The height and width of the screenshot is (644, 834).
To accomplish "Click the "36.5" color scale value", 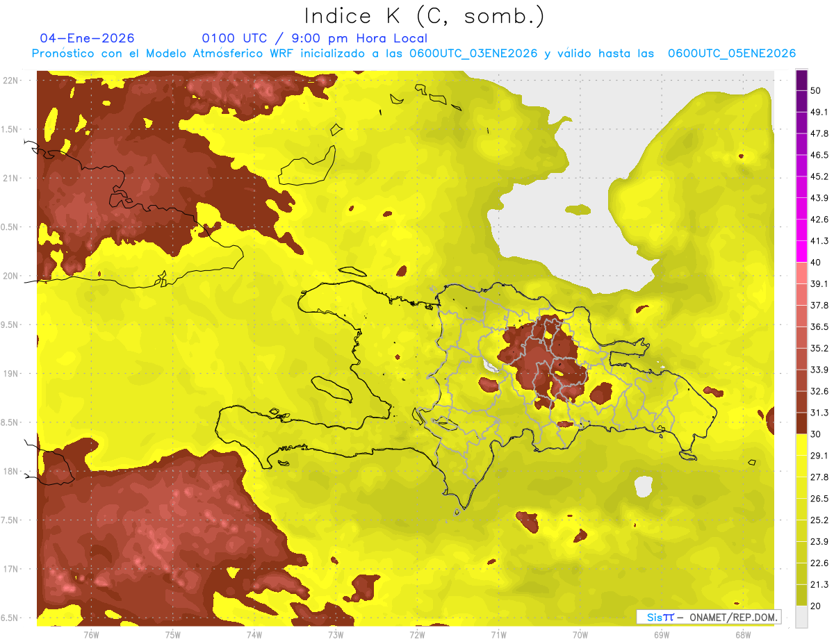I will pos(819,327).
